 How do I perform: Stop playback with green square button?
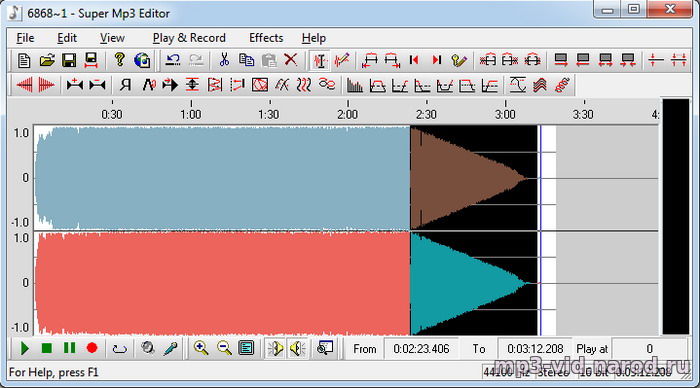(46, 348)
